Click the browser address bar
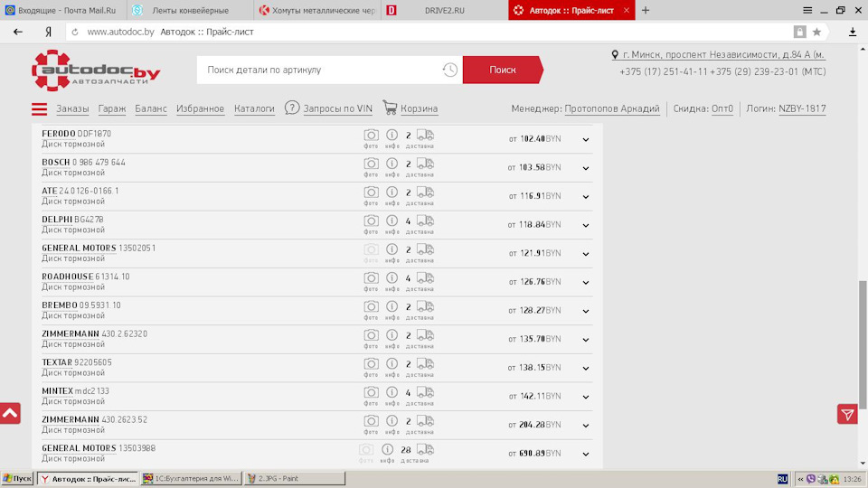 coord(432,33)
